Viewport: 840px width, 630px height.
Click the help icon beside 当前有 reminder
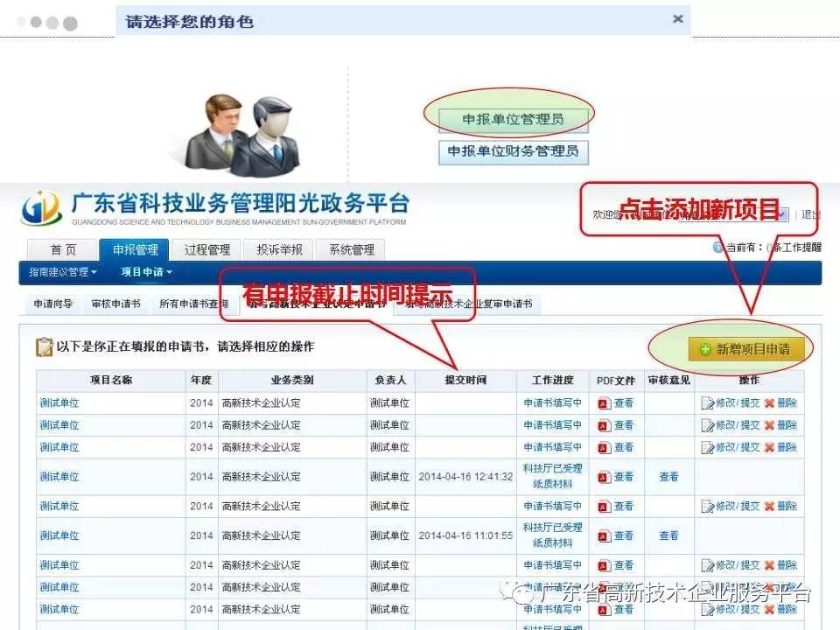718,248
